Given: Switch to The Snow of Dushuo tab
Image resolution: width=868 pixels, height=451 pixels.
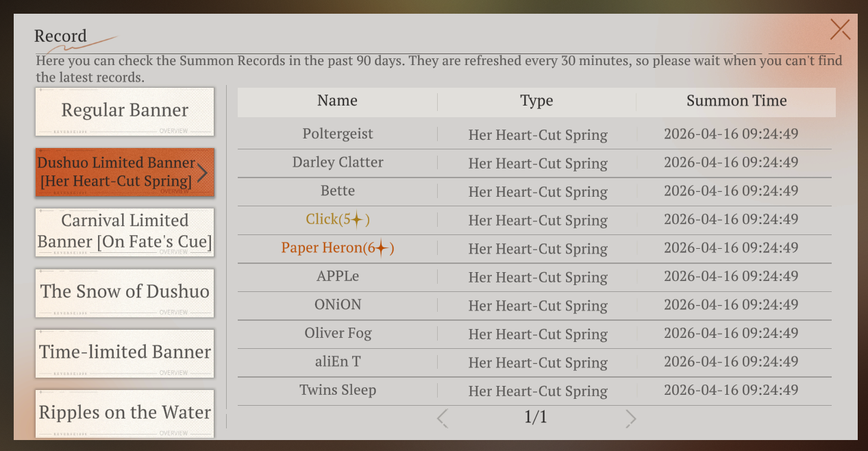Looking at the screenshot, I should 125,293.
